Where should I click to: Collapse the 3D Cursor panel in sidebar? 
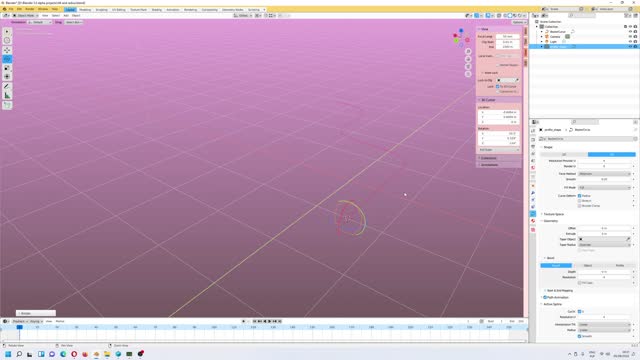tap(488, 100)
